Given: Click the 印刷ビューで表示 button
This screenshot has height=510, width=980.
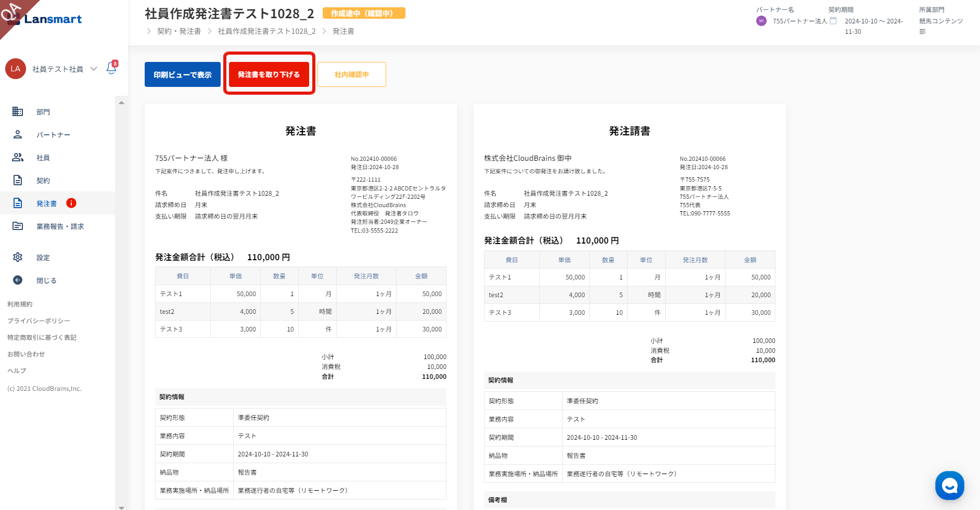Looking at the screenshot, I should click(183, 74).
